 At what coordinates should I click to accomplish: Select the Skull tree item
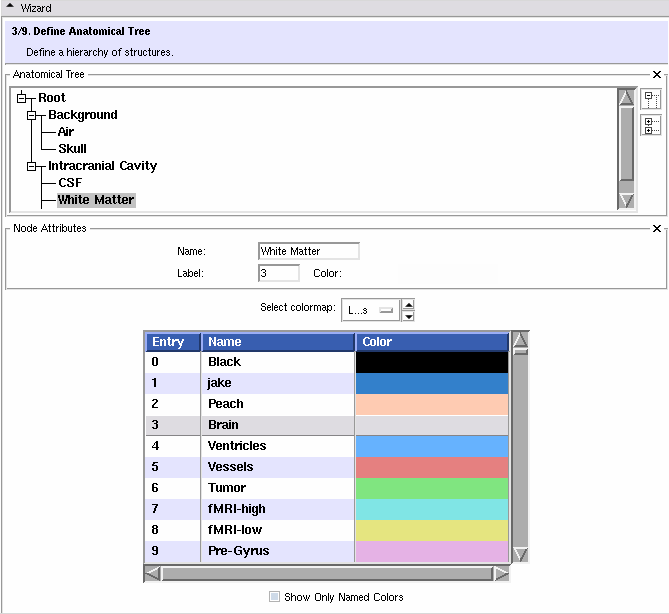(72, 149)
